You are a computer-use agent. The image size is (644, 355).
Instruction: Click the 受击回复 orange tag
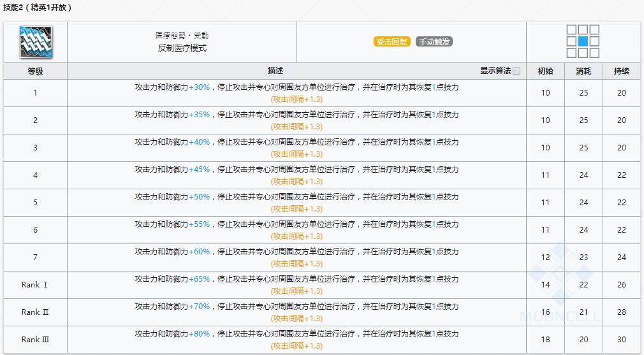(392, 41)
